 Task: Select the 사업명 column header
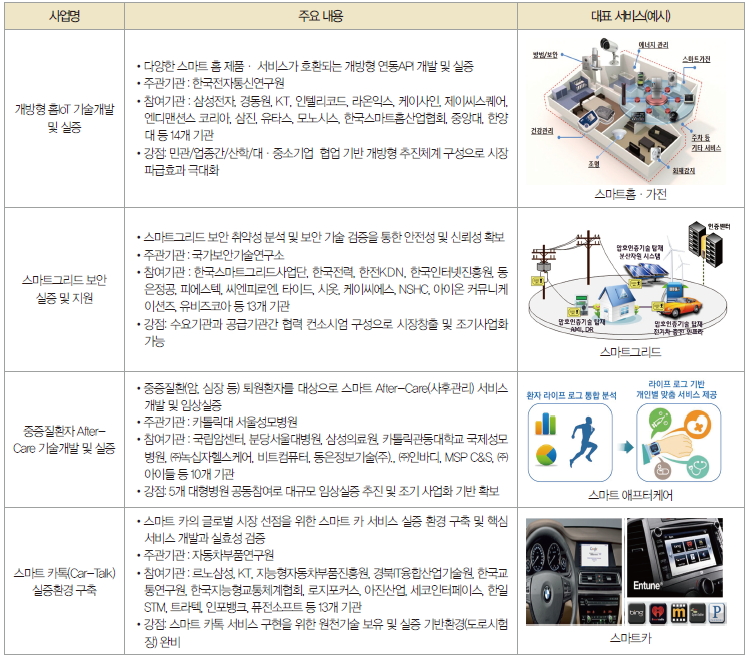64,17
